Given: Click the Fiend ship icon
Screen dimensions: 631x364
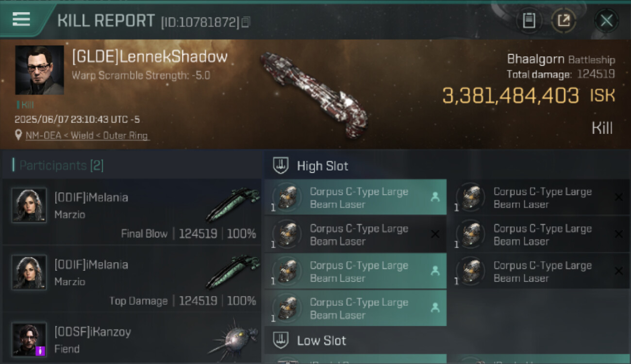Looking at the screenshot, I should [232, 340].
